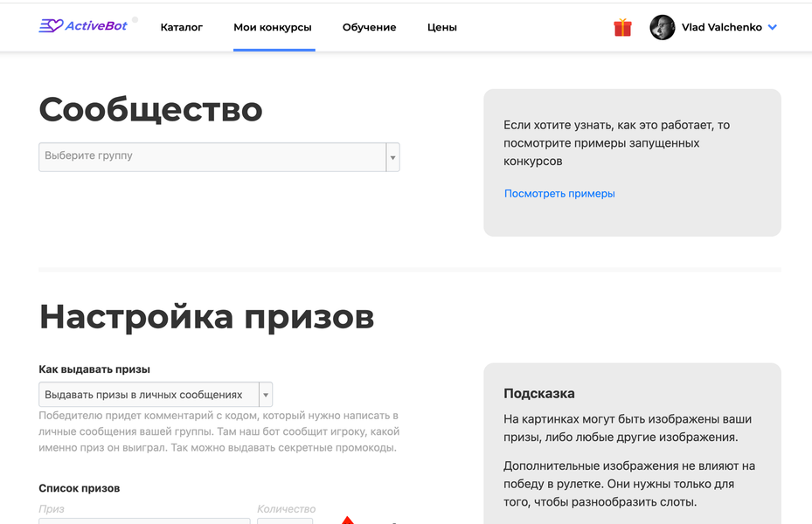Click the Vlad Valchenko profile name
This screenshot has width=812, height=524.
(721, 27)
